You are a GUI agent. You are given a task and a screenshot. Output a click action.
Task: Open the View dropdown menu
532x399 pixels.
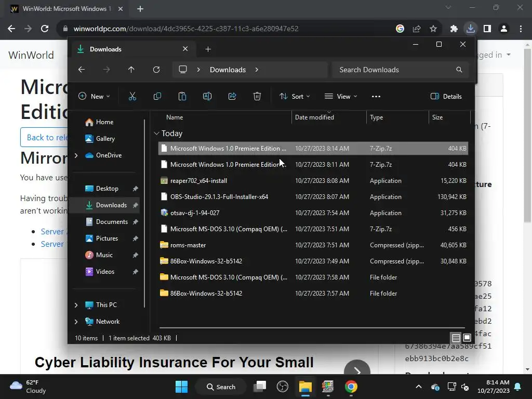pos(341,96)
